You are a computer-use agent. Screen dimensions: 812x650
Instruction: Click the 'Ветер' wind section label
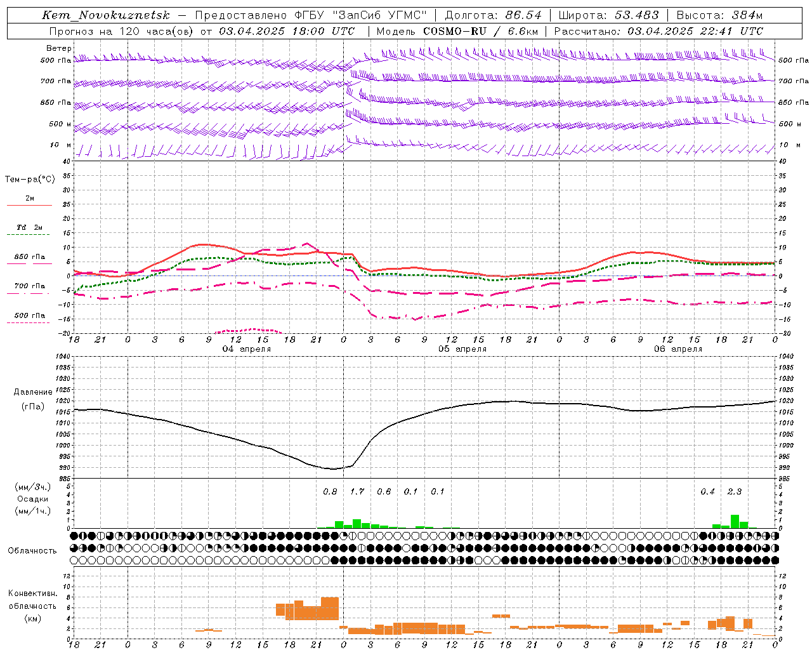pos(59,48)
